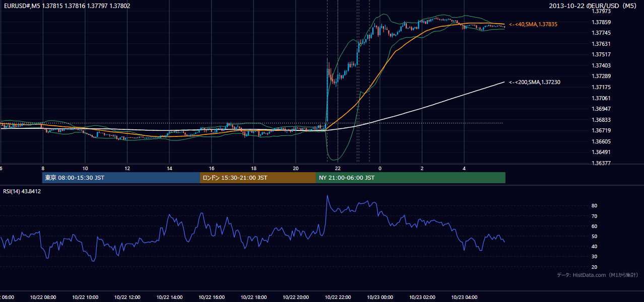Click RSI scale level 20
The image size is (644, 302).
pos(594,267)
